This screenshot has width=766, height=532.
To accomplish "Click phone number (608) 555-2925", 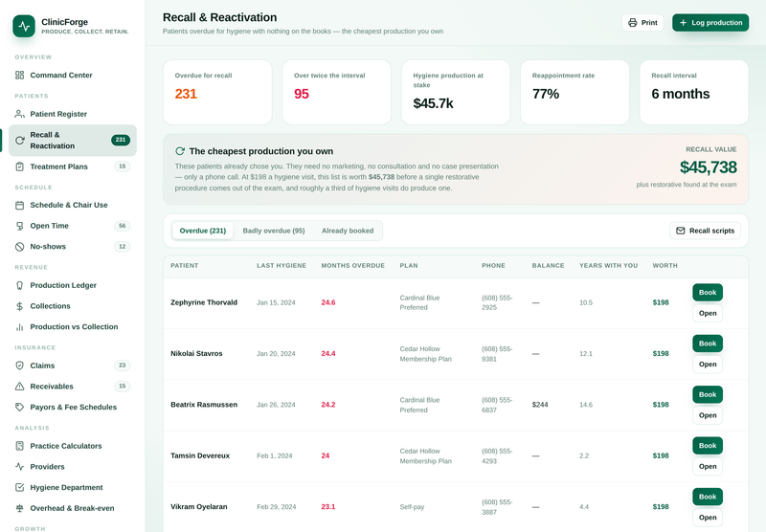I will (x=497, y=302).
